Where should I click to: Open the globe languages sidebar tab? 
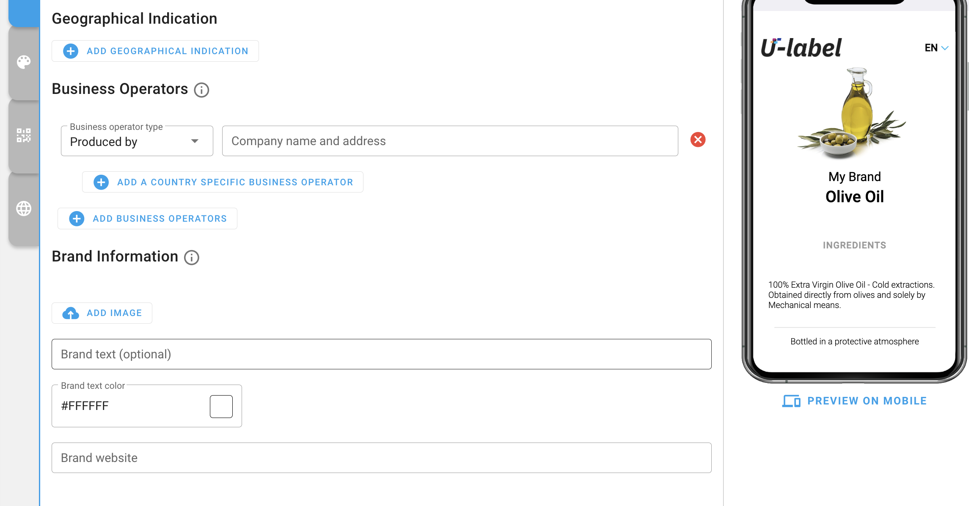click(24, 209)
